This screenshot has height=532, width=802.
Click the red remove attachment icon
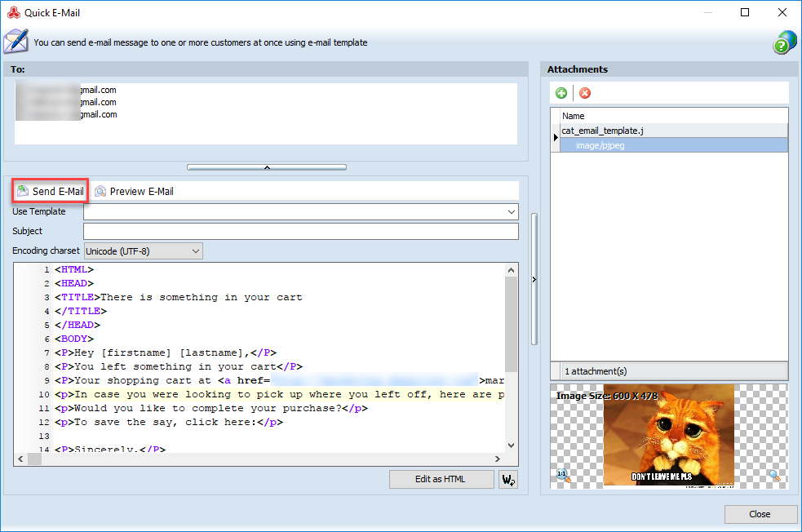point(584,93)
